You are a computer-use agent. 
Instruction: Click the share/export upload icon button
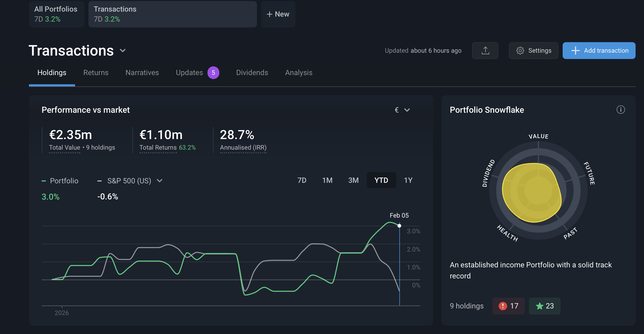[485, 50]
